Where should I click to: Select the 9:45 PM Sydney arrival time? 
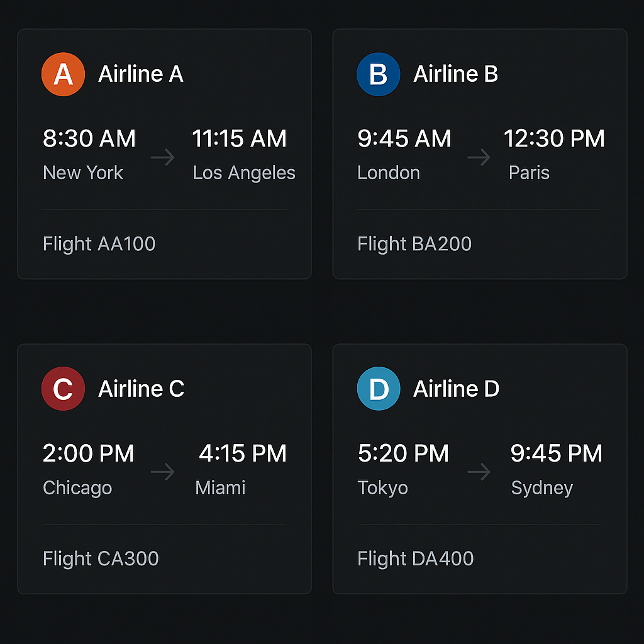(556, 453)
